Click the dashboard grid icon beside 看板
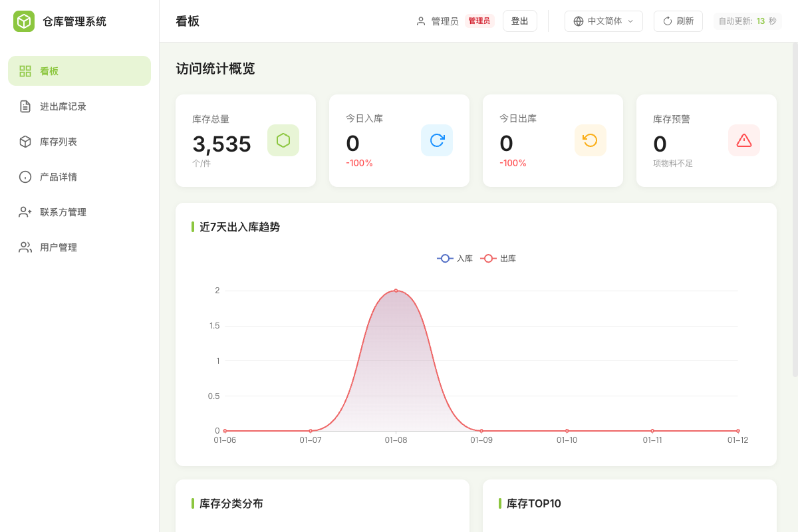This screenshot has width=798, height=532. [x=25, y=71]
